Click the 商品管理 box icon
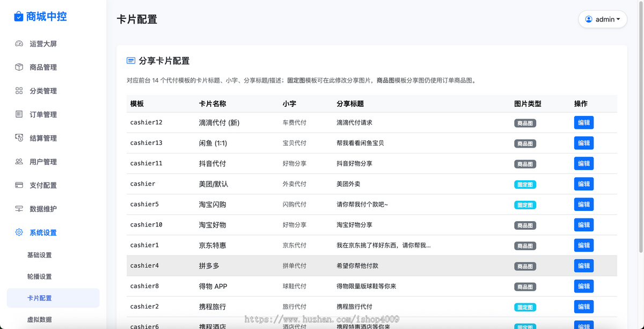Viewport: 644px width, 329px height. tap(19, 68)
